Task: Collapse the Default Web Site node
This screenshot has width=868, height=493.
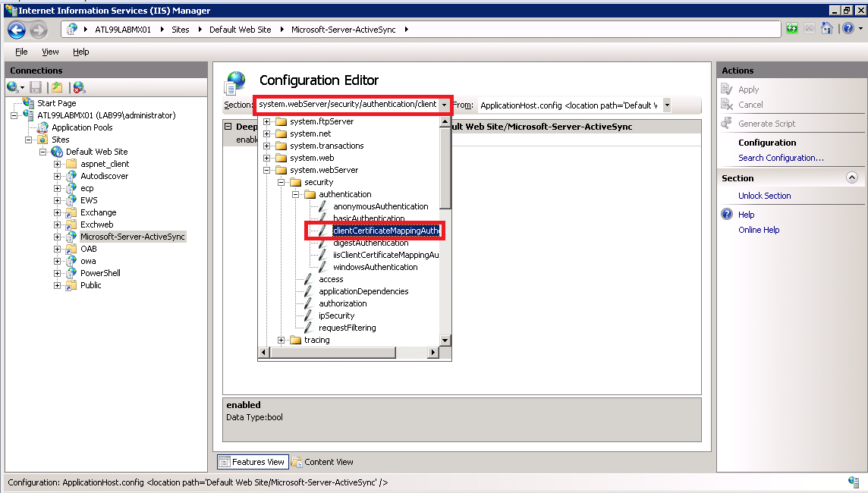Action: 42,152
